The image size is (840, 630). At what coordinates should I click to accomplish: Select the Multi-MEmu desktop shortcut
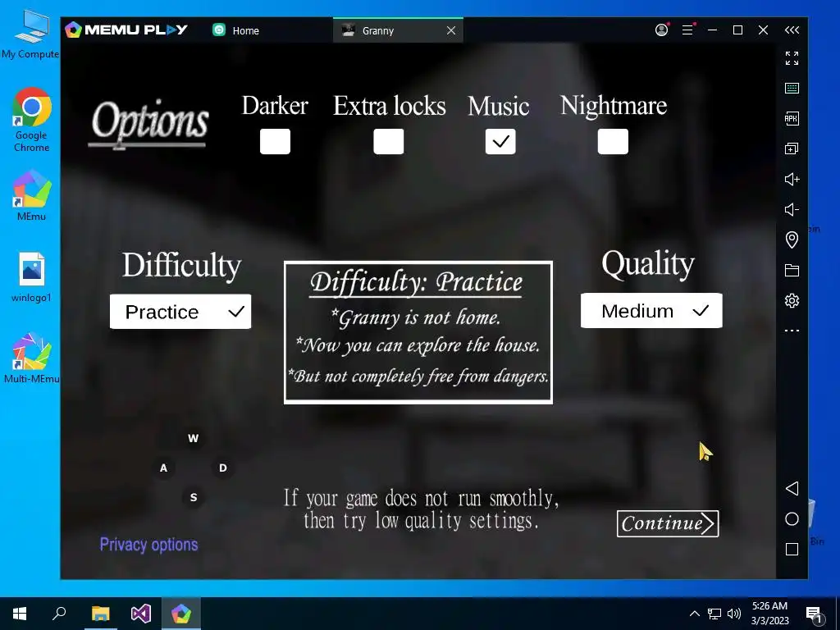pos(32,358)
